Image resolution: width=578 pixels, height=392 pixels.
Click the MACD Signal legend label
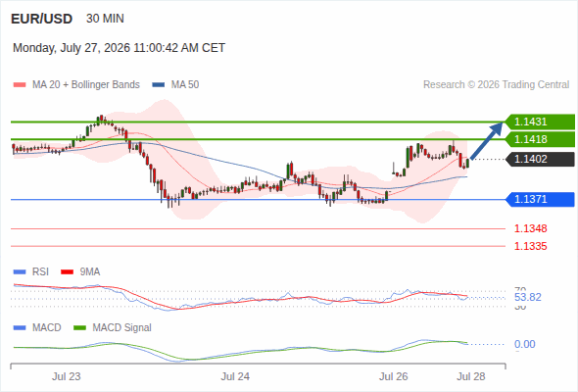click(122, 328)
